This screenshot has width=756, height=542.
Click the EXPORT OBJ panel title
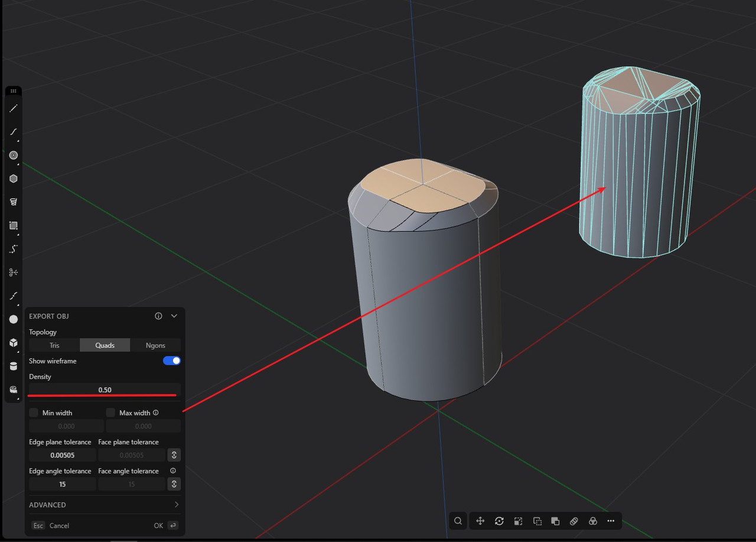pos(49,316)
